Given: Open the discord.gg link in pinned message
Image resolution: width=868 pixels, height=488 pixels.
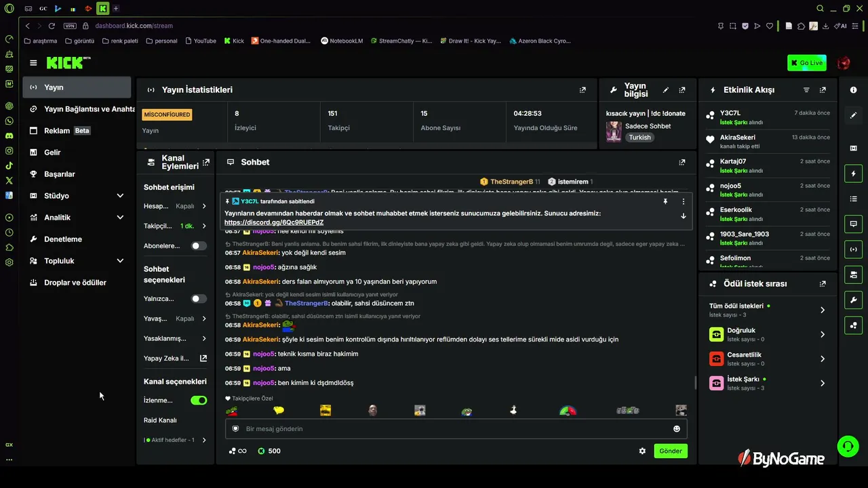Looking at the screenshot, I should [274, 222].
